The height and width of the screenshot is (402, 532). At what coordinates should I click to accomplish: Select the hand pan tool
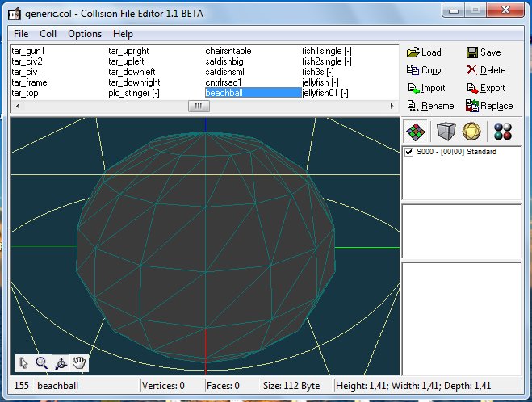tap(79, 363)
